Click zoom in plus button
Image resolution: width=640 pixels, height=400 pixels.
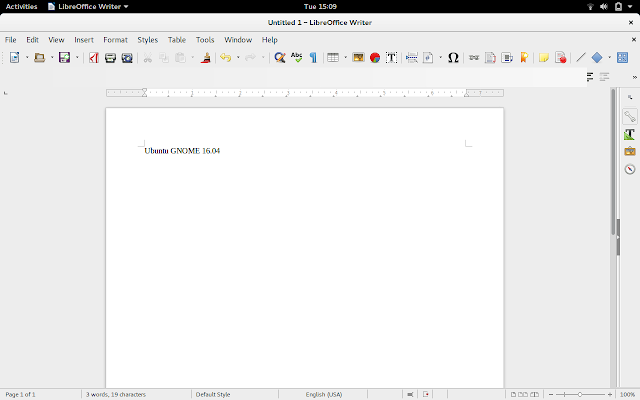pyautogui.click(x=610, y=395)
